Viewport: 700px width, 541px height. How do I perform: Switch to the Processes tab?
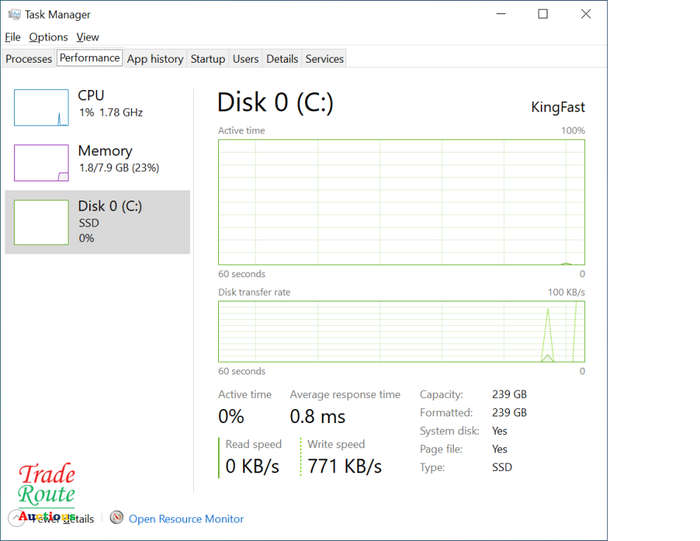pyautogui.click(x=29, y=58)
